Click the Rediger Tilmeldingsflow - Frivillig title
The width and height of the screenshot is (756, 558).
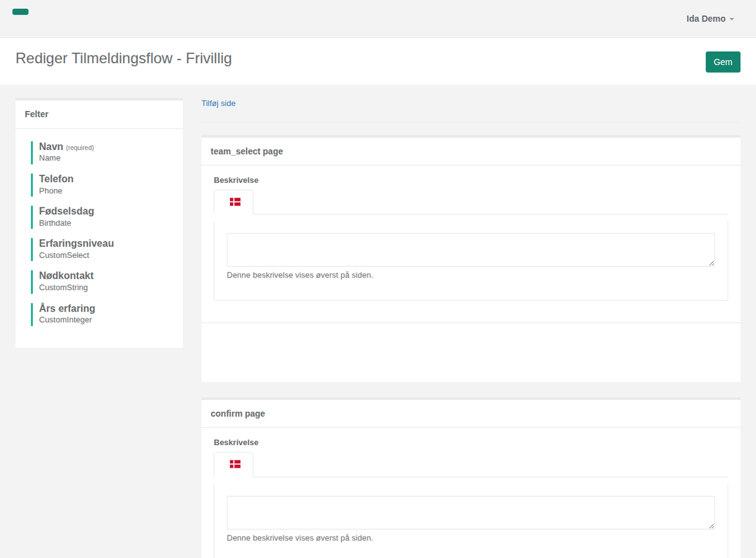[124, 58]
